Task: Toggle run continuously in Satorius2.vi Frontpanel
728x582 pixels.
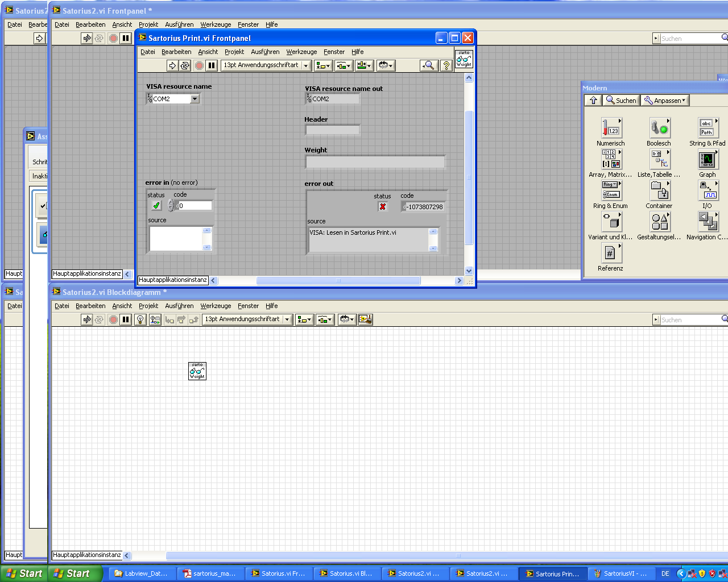Action: tap(99, 38)
